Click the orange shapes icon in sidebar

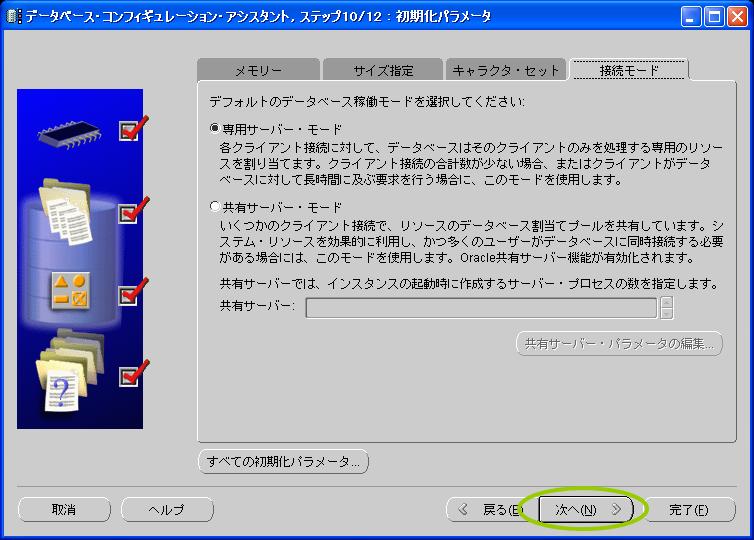70,291
